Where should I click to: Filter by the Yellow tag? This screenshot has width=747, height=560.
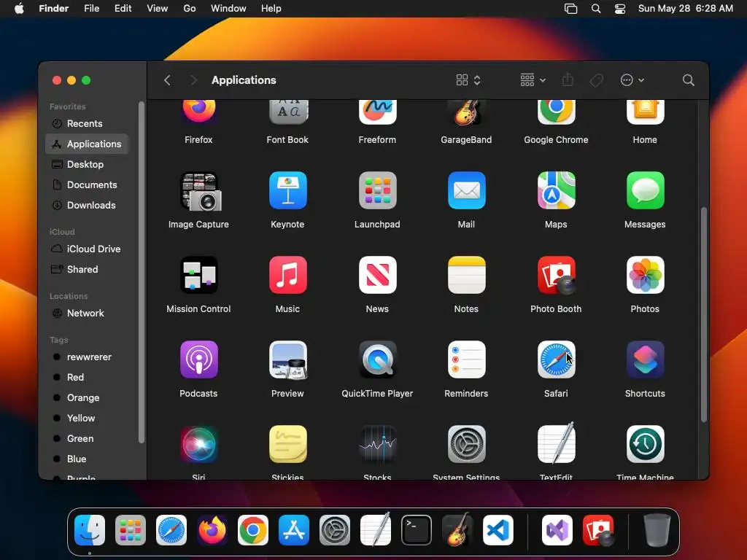click(x=87, y=419)
